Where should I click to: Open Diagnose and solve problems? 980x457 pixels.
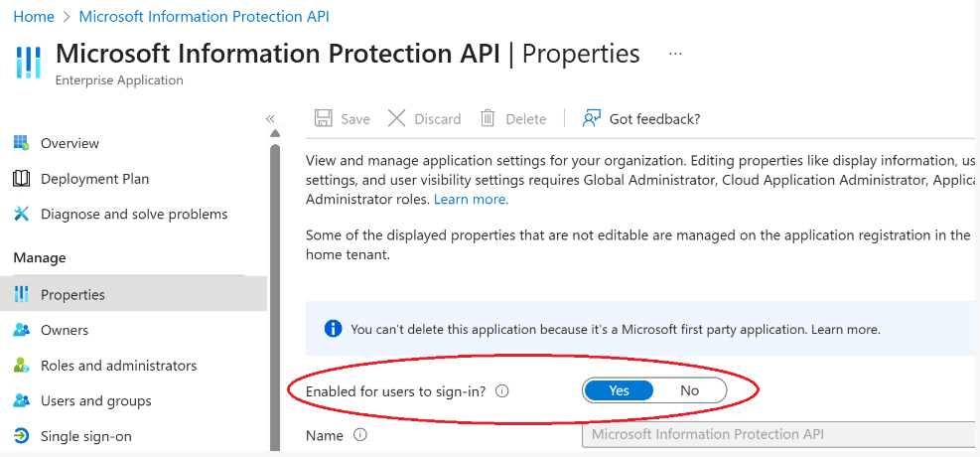pos(133,214)
